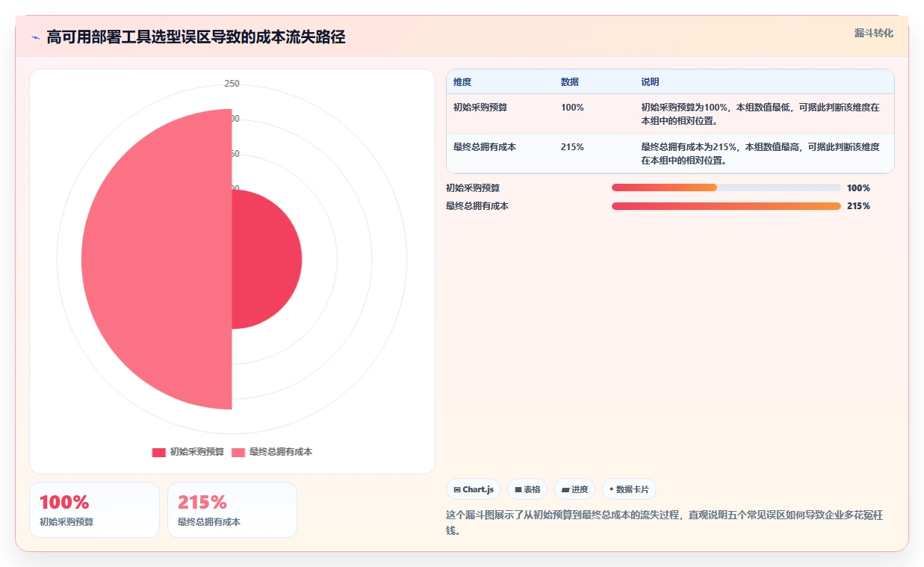Select the 表格 tag chip

click(527, 489)
